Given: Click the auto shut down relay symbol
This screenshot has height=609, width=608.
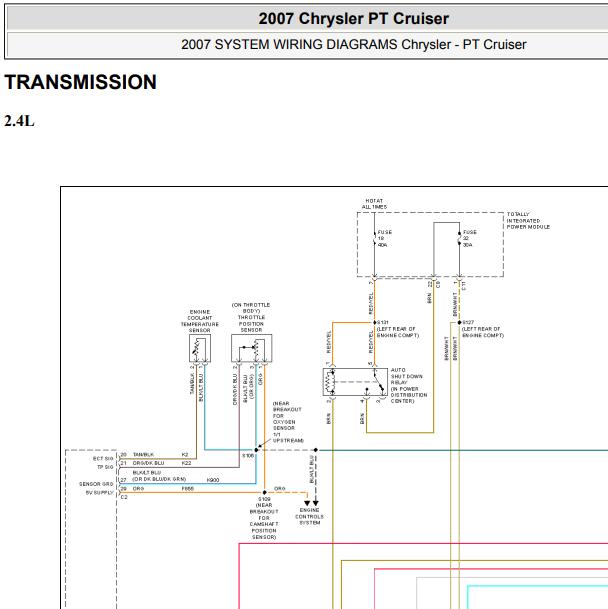Looking at the screenshot, I should (x=355, y=382).
